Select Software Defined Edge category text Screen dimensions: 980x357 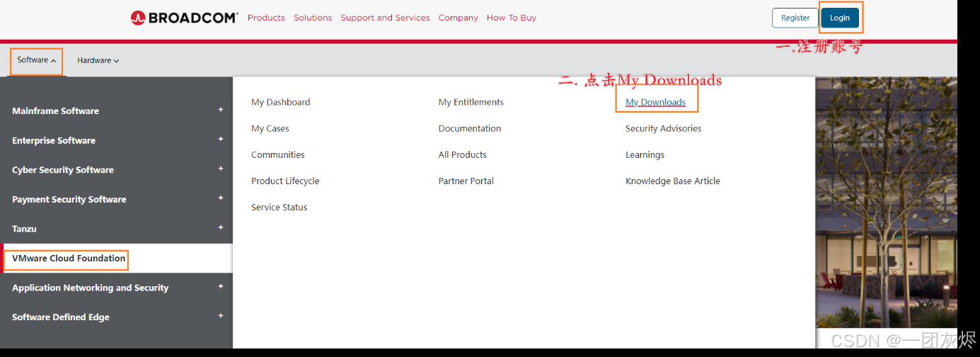(61, 317)
